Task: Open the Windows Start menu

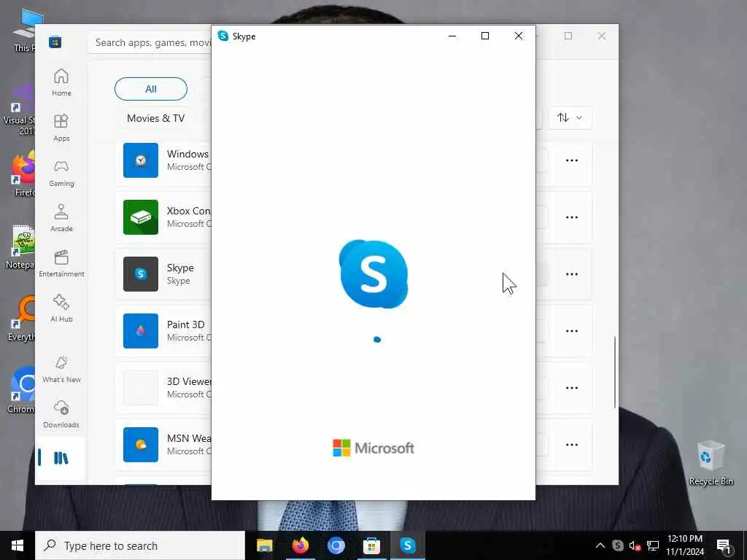Action: click(18, 545)
